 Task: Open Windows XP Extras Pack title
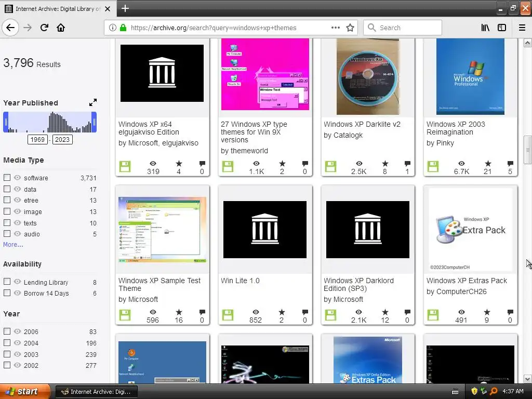tap(467, 281)
